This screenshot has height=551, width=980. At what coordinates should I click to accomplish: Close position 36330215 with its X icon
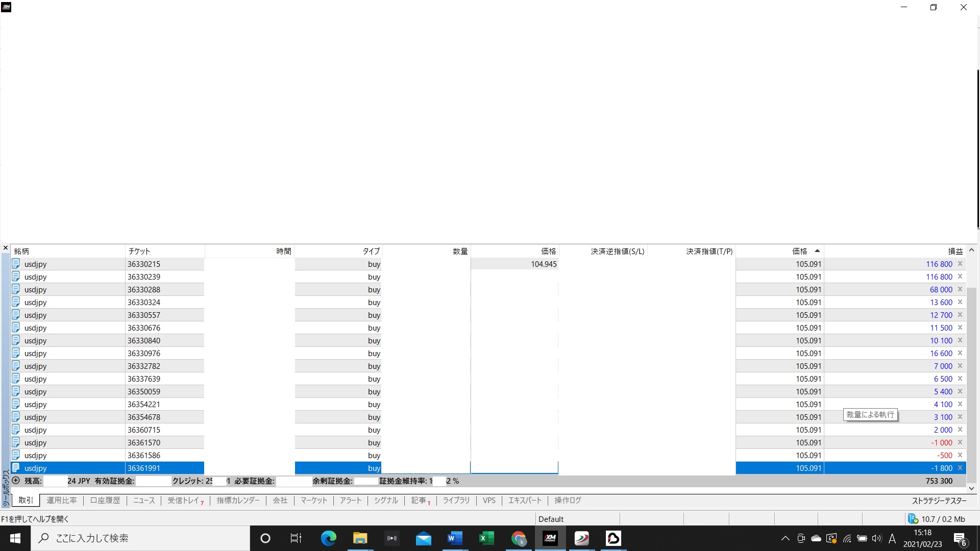point(960,264)
